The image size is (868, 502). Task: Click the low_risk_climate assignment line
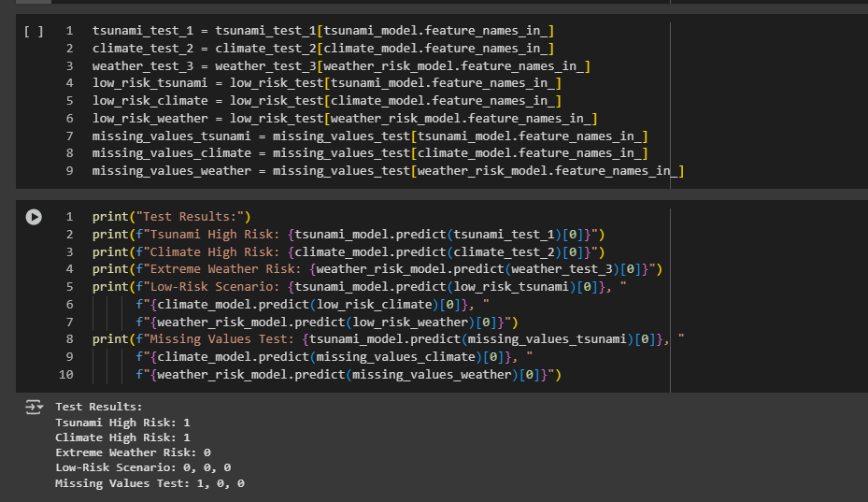pyautogui.click(x=327, y=101)
